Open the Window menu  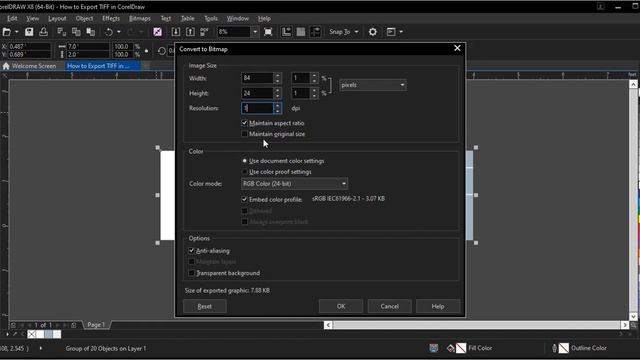[x=238, y=18]
